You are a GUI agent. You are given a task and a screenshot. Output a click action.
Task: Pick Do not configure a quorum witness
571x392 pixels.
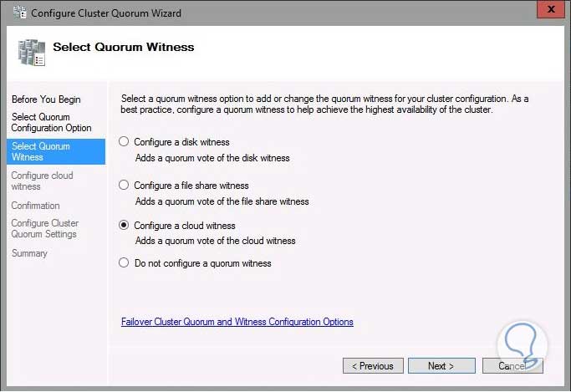point(125,263)
